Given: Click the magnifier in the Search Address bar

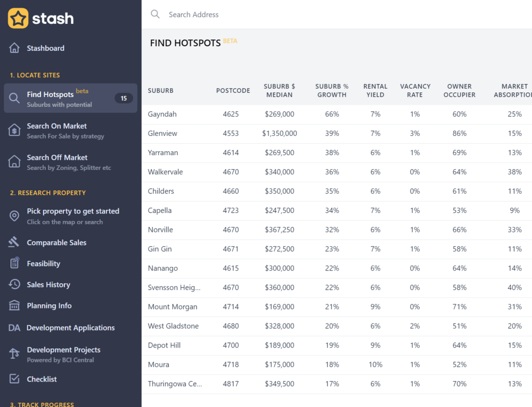Looking at the screenshot, I should point(155,14).
